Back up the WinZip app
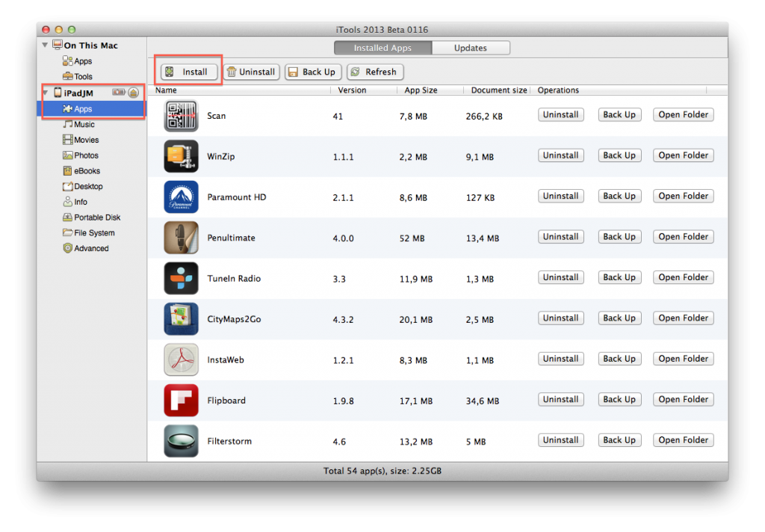The height and width of the screenshot is (532, 765). [619, 155]
